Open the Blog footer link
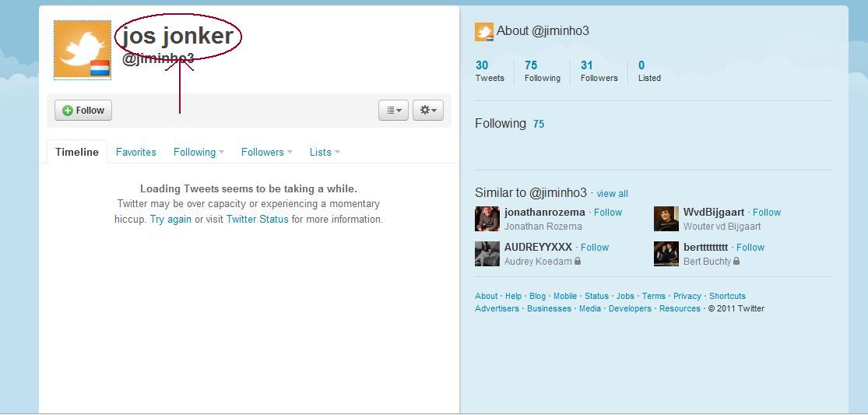868x415 pixels. (x=537, y=296)
